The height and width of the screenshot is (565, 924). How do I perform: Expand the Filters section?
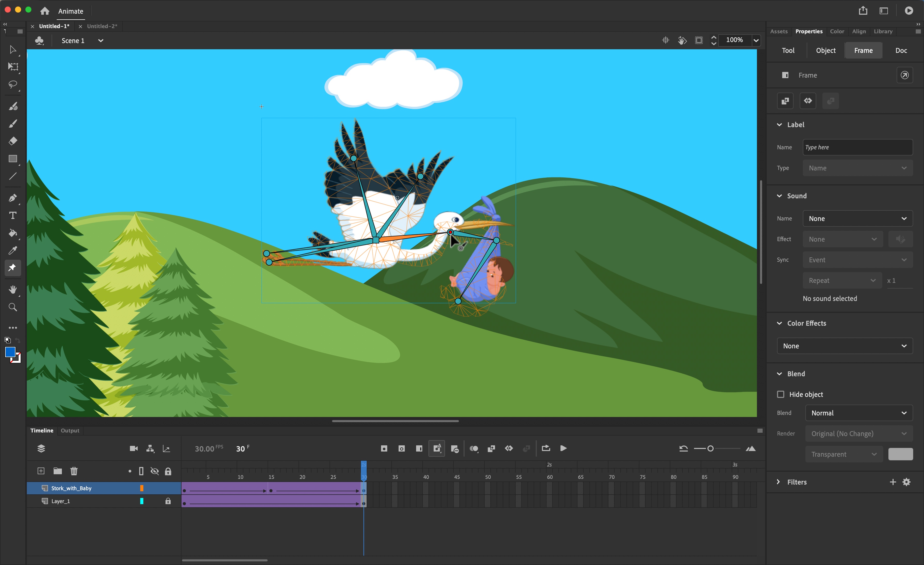[781, 482]
